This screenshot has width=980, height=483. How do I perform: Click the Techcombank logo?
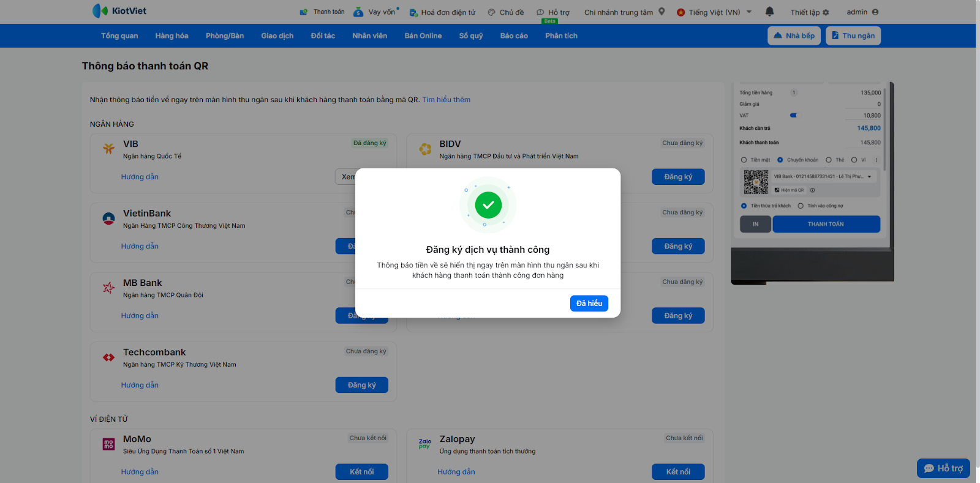click(109, 358)
